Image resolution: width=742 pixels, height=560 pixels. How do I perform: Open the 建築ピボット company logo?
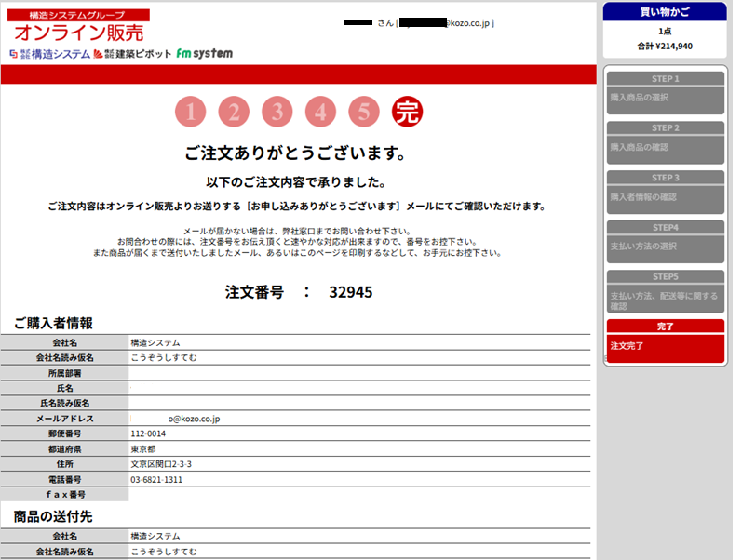[x=132, y=54]
